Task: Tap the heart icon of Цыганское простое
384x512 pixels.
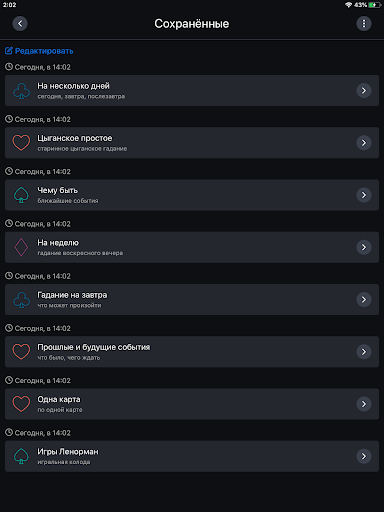Action: (21, 143)
